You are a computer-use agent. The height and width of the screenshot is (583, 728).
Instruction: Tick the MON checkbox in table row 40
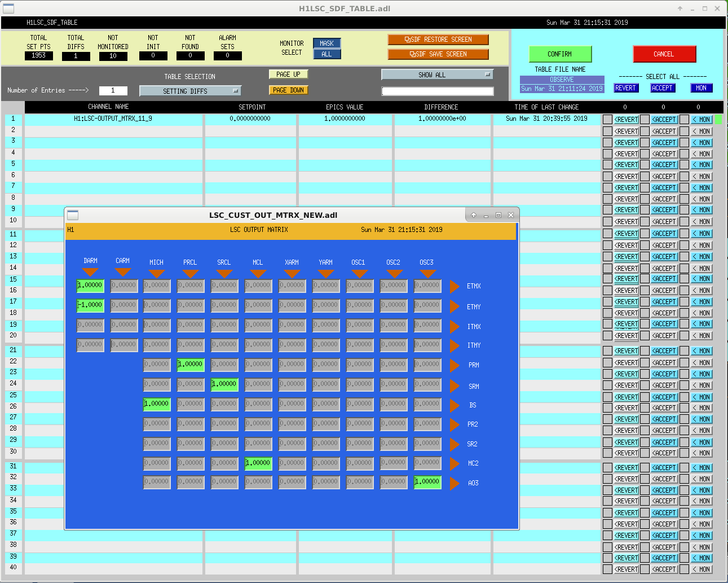[x=684, y=569]
